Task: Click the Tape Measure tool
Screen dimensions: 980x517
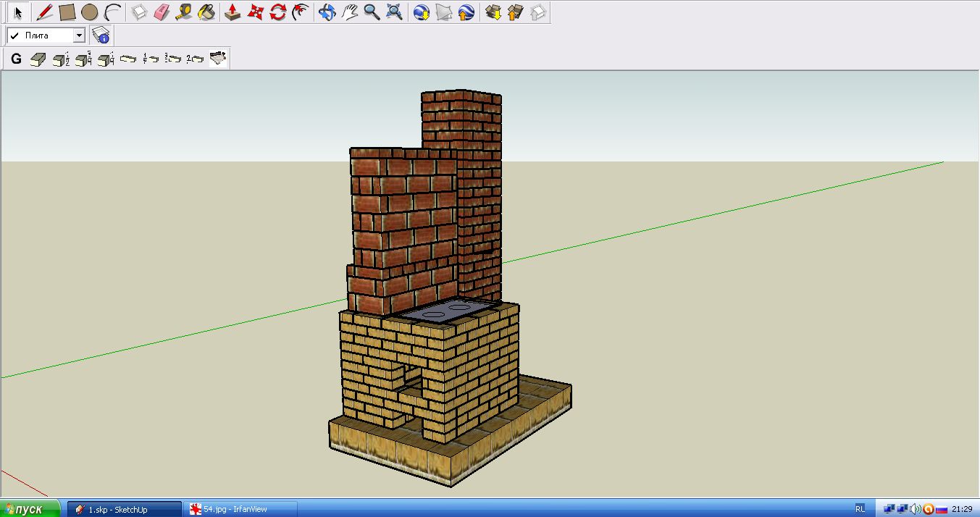Action: click(x=184, y=12)
